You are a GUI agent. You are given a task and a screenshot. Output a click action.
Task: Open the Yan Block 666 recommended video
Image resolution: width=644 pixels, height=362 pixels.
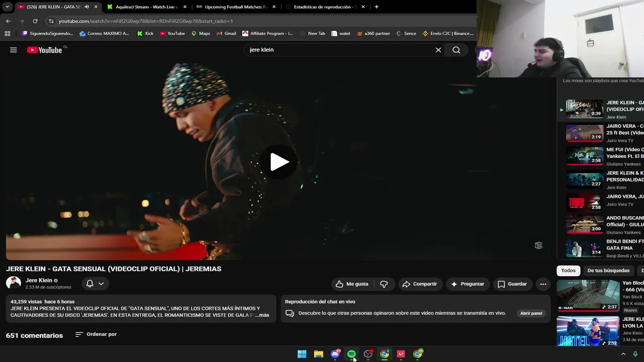tap(588, 296)
